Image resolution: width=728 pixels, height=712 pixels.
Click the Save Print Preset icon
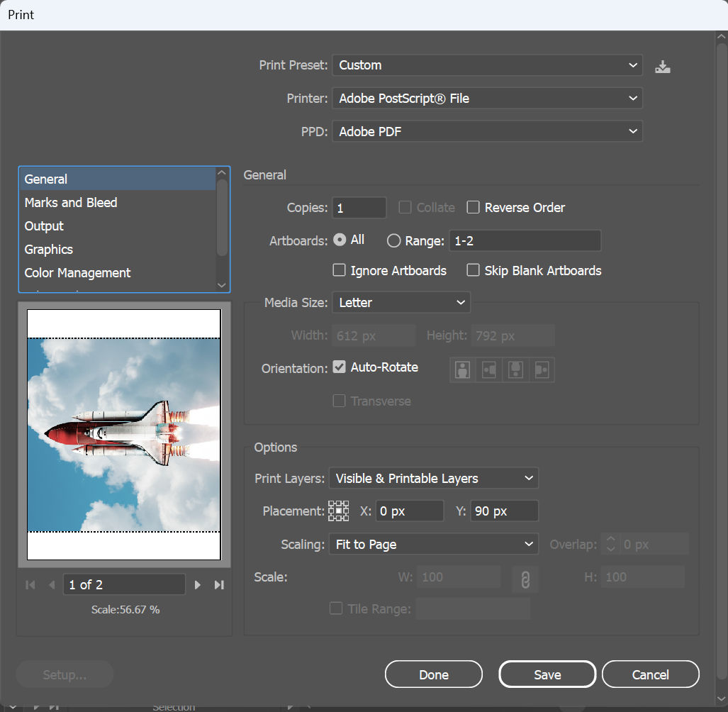click(x=663, y=67)
